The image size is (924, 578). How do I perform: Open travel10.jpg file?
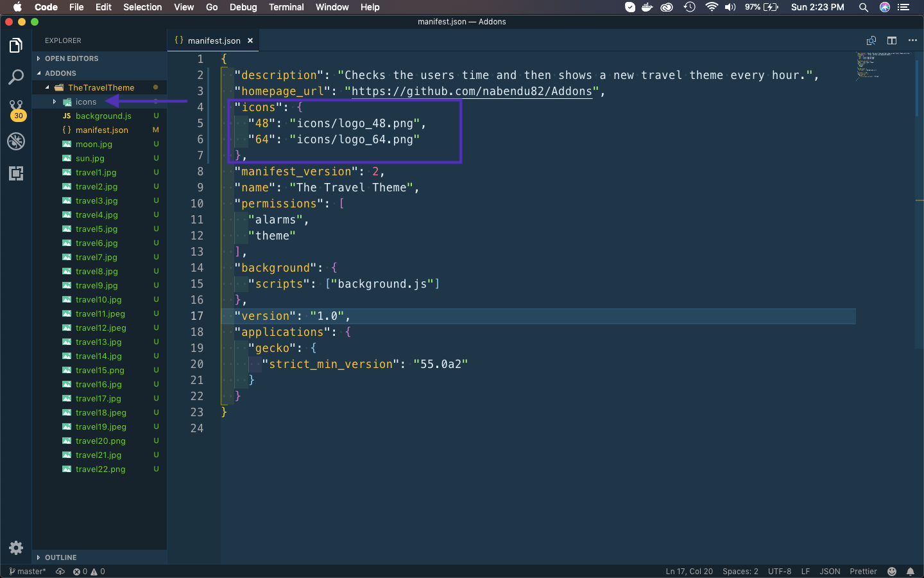pos(99,300)
